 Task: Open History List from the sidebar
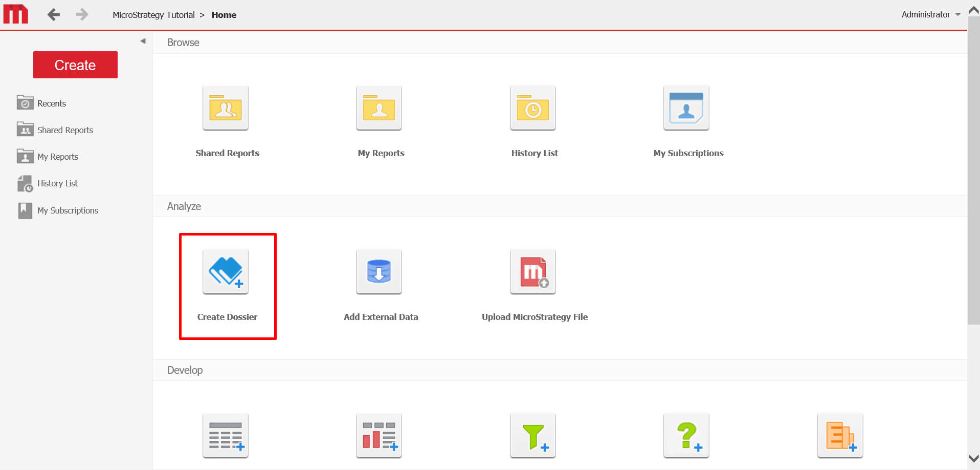point(47,183)
